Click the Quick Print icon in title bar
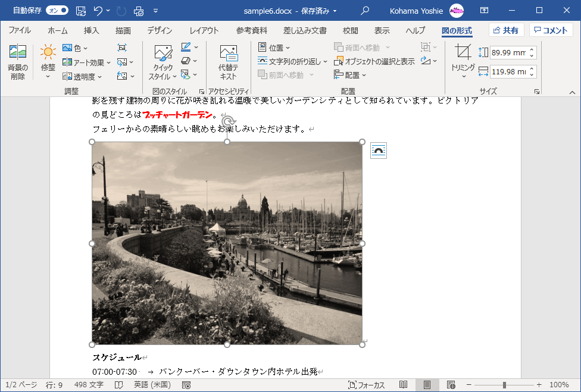 pyautogui.click(x=139, y=11)
